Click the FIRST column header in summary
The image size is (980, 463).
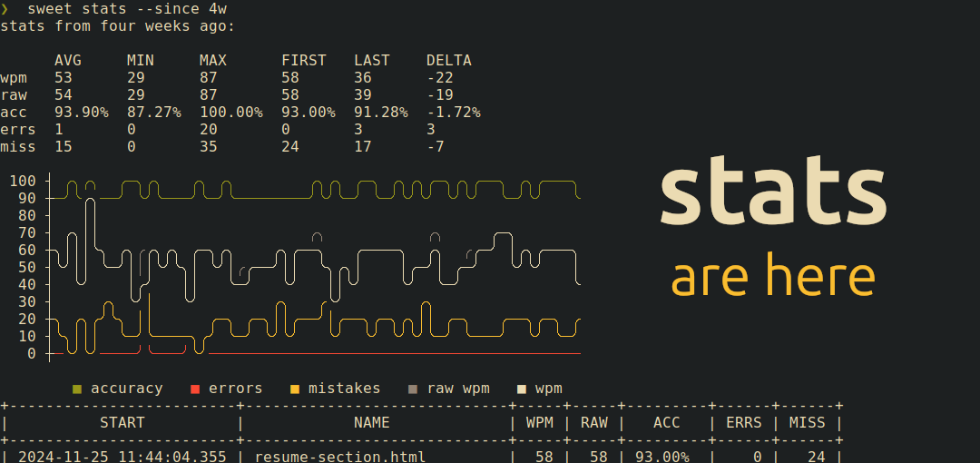point(303,61)
